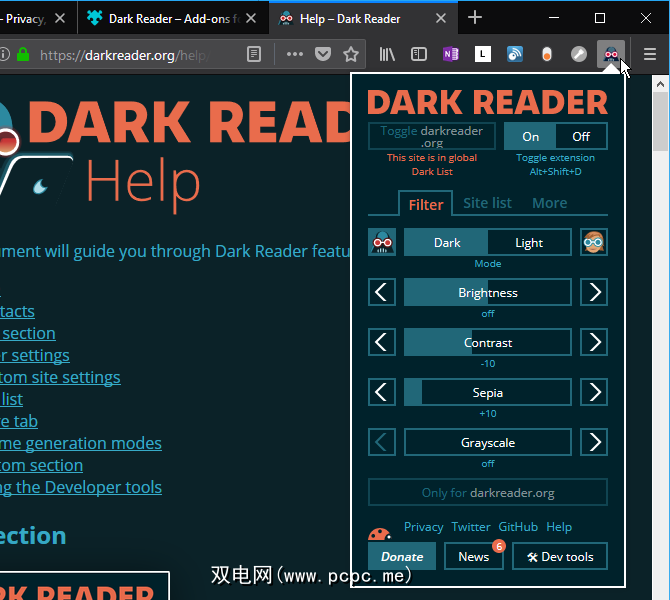Click the Dark Reader extension toolbar icon
The width and height of the screenshot is (670, 600).
610,54
